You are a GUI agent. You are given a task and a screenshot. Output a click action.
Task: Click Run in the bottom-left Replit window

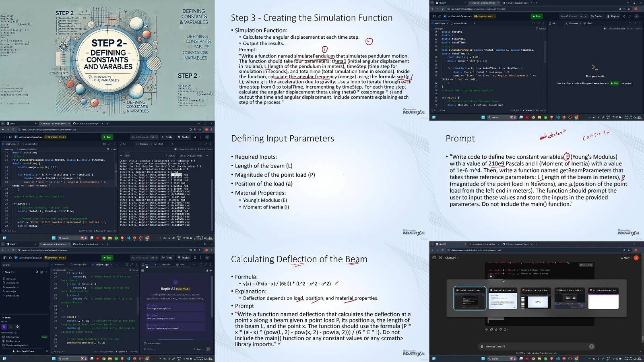[107, 258]
